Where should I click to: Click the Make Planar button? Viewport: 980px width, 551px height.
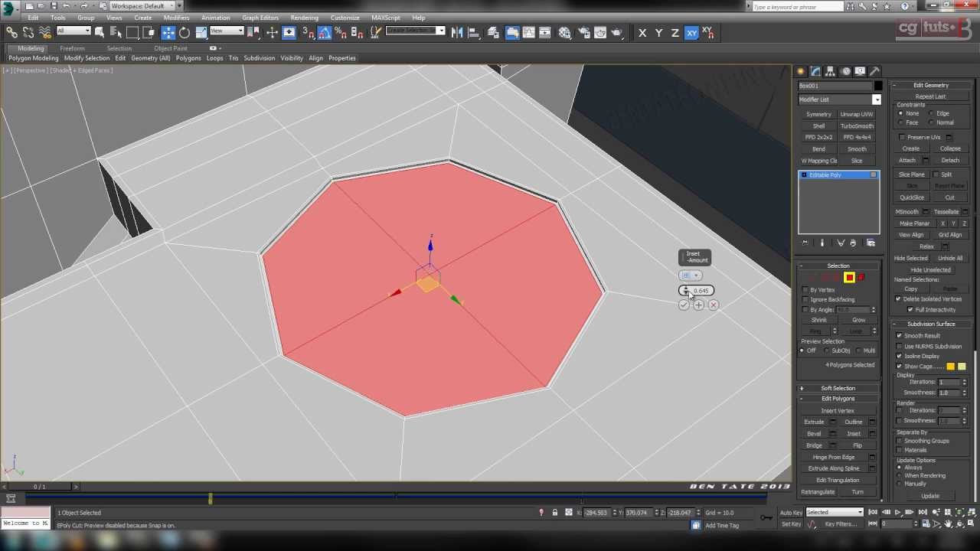click(x=914, y=223)
